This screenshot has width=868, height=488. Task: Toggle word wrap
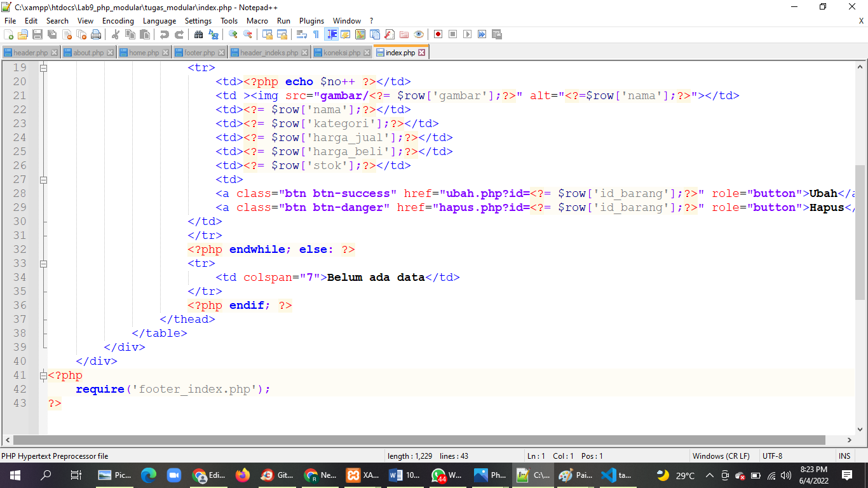pos(302,34)
